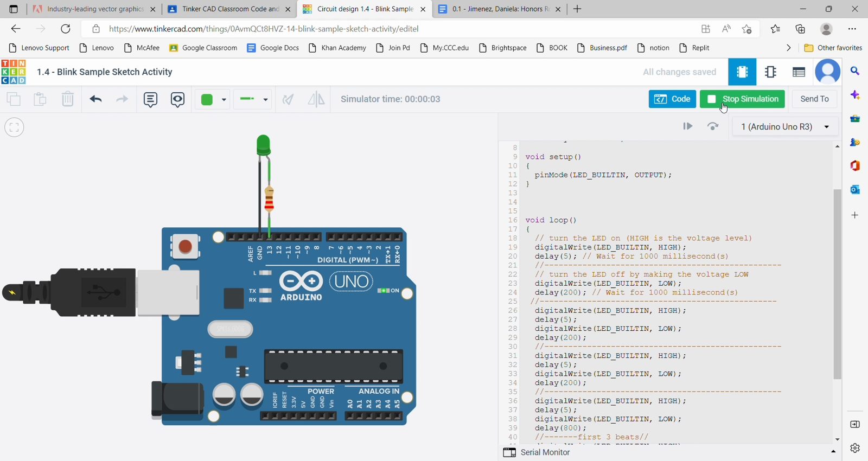
Task: Switch to Tinker CAD Classroom Code tab
Action: coord(231,9)
